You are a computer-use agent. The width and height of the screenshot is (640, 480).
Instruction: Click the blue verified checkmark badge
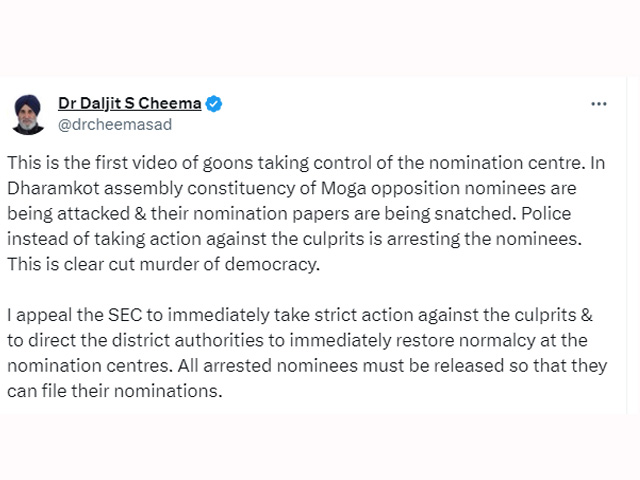coord(214,104)
